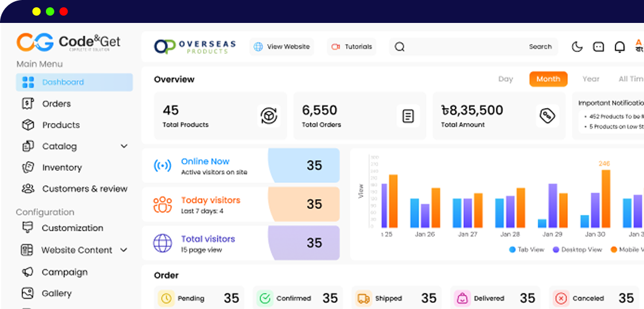
Task: Click the Jan 28 axis label
Action: pyautogui.click(x=510, y=234)
